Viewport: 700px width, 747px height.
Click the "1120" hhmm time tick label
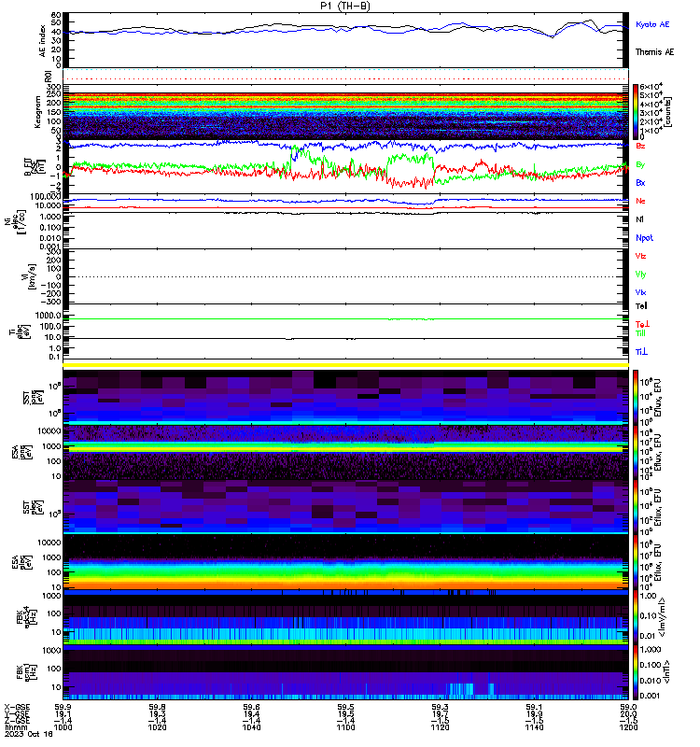click(440, 727)
